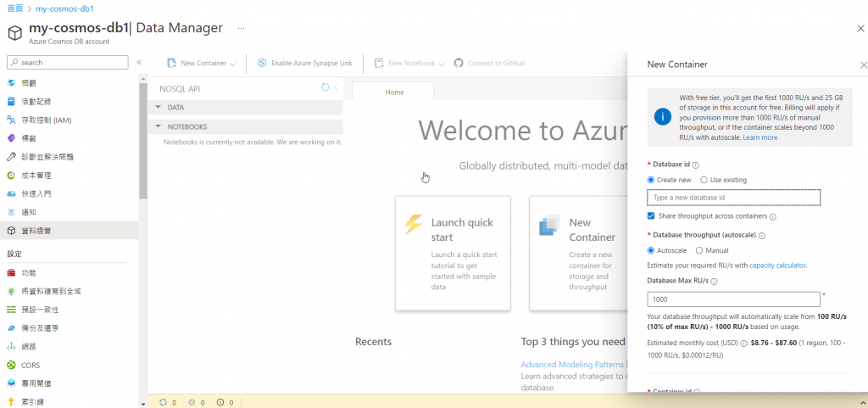Expand the NOTEBOOKS tree section
This screenshot has width=868, height=408.
[159, 126]
